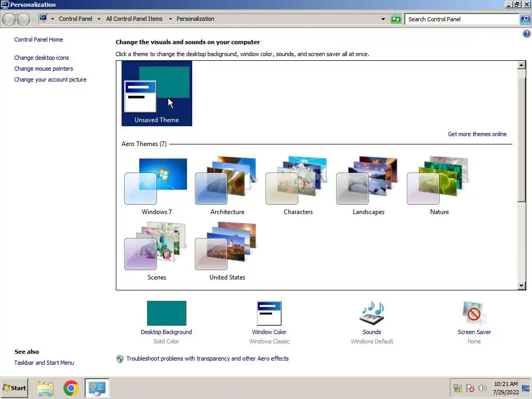Screen dimensions: 532x399
Task: Open Desktop Background teal swatch
Action: (x=167, y=313)
